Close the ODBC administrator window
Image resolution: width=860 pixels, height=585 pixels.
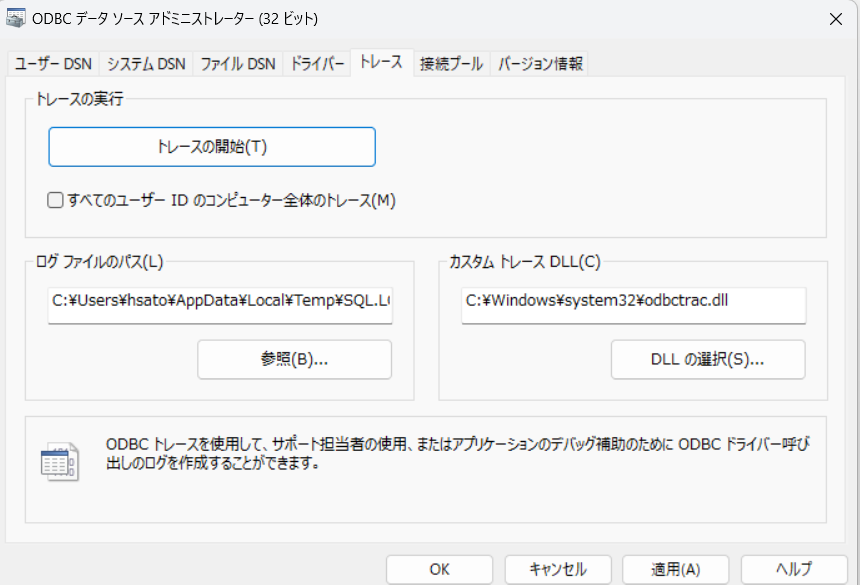pyautogui.click(x=835, y=18)
